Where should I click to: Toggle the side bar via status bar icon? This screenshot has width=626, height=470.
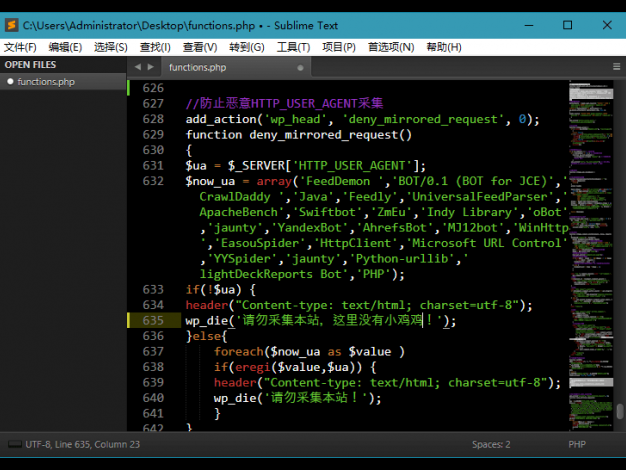[x=15, y=444]
